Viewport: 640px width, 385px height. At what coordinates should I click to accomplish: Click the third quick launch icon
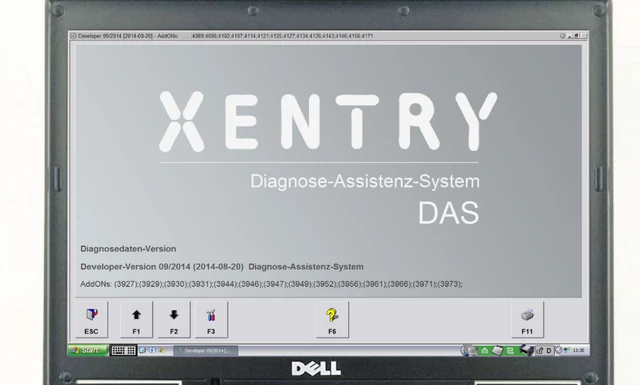[x=162, y=350]
